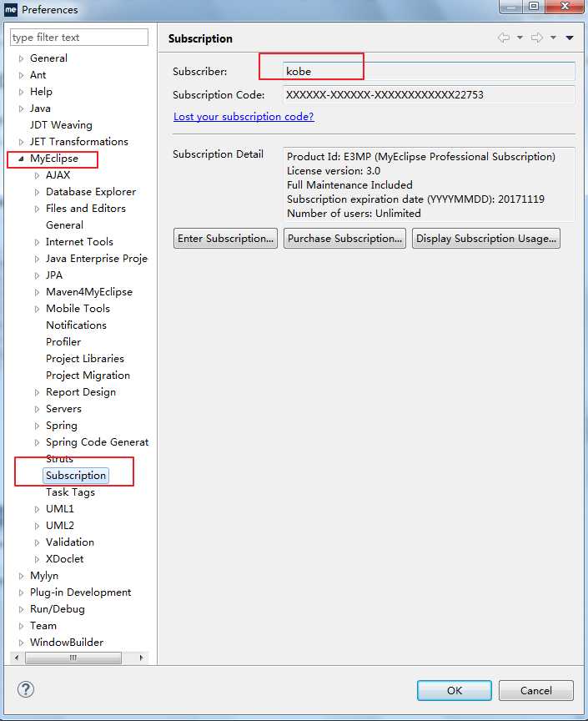Open the Project Libraries page
This screenshot has height=721, width=588.
[85, 359]
